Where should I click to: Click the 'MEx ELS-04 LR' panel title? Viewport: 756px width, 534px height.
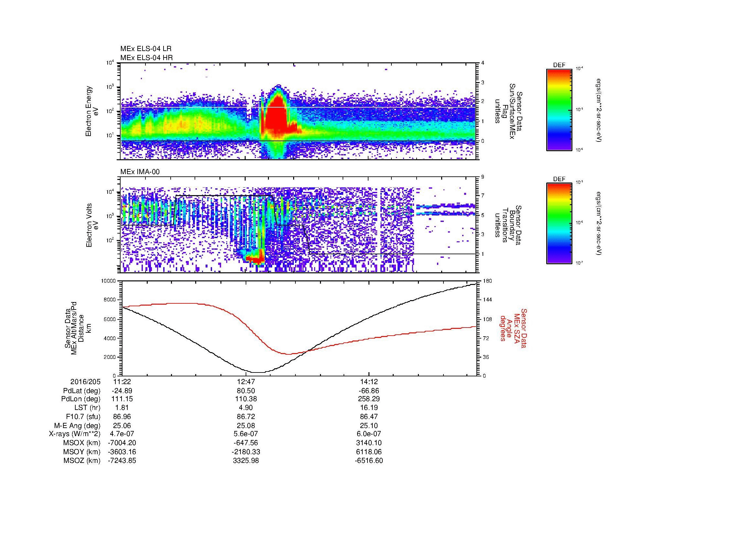click(x=146, y=49)
